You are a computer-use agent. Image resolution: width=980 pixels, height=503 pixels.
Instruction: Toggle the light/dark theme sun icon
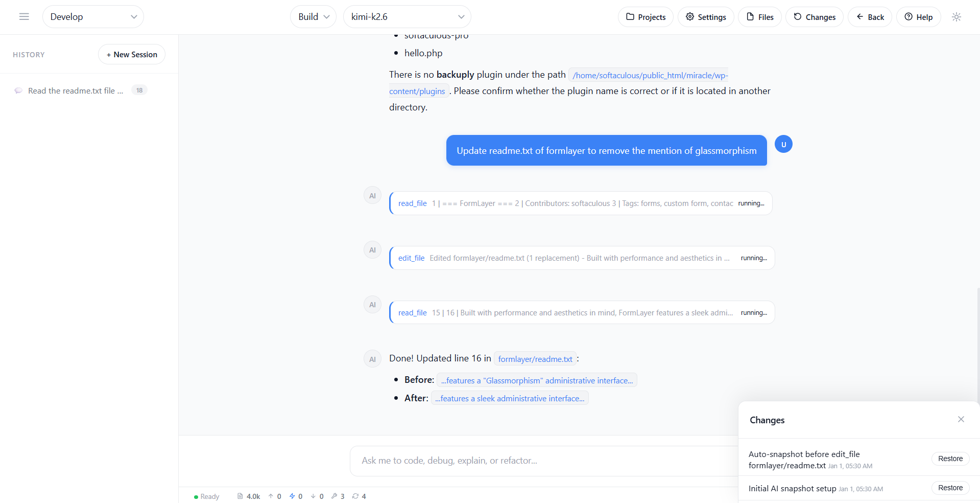point(957,17)
